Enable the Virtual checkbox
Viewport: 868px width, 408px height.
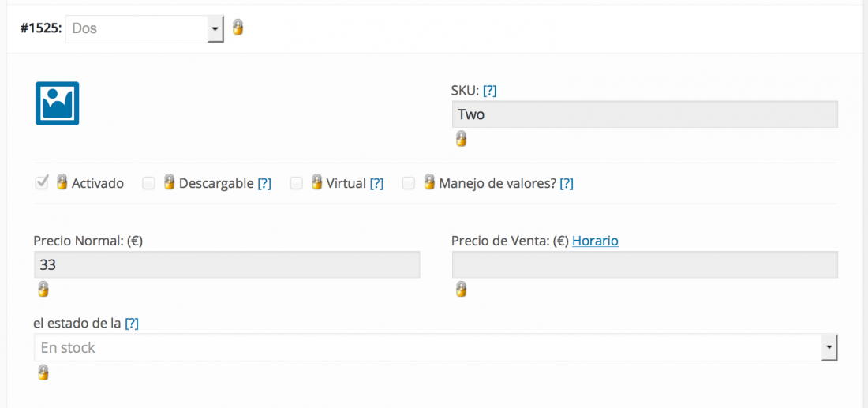pos(297,183)
